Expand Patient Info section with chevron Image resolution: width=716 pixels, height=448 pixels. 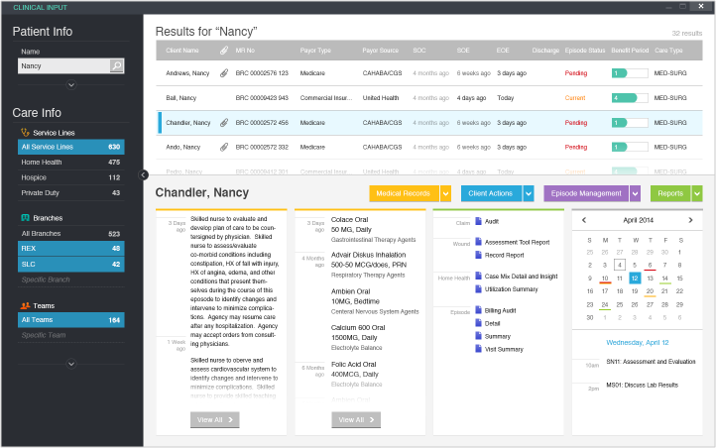coord(70,86)
